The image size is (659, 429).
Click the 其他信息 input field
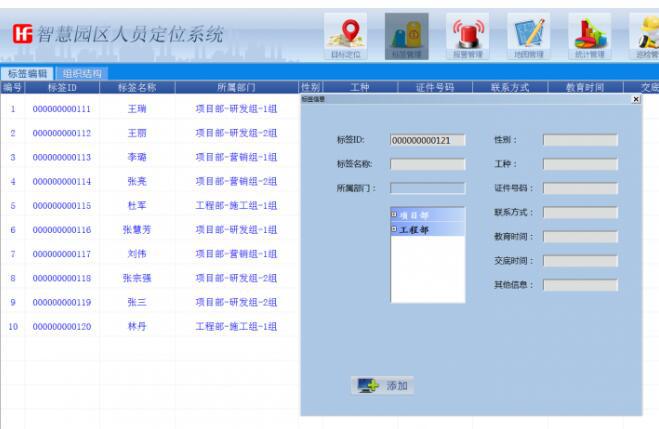point(580,285)
